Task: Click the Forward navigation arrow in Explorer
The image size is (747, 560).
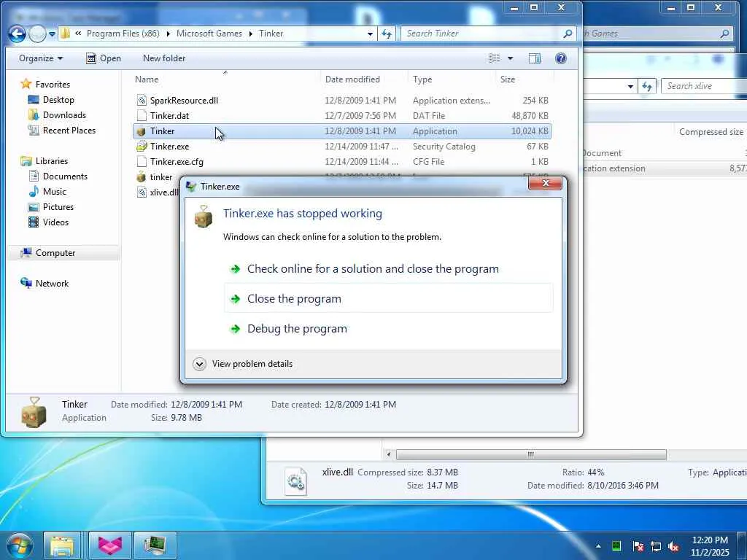Action: (38, 34)
